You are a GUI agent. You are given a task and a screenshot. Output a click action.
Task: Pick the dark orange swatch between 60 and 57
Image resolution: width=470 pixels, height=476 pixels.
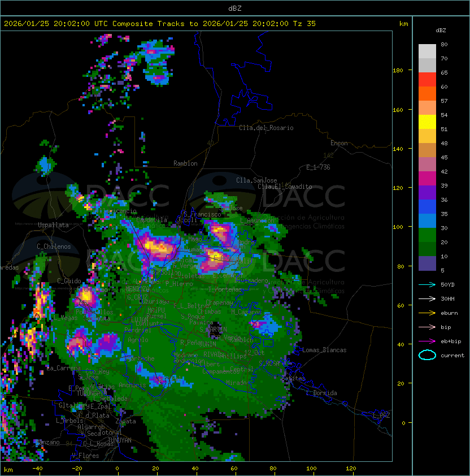click(x=427, y=93)
